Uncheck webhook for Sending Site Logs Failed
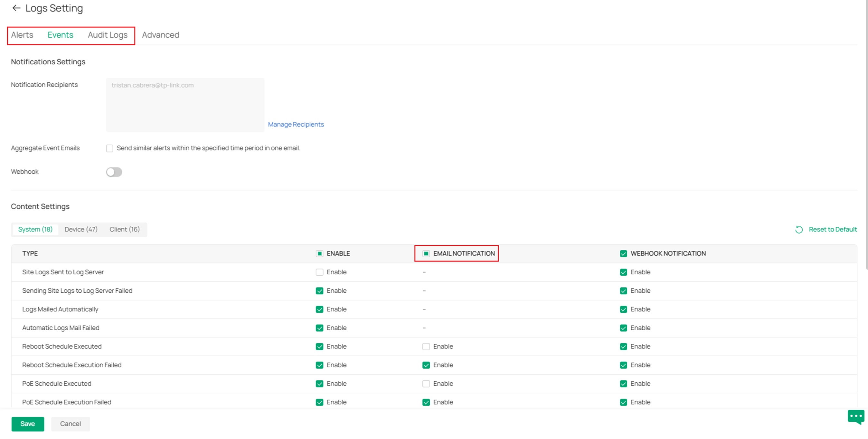This screenshot has height=439, width=868. coord(623,291)
